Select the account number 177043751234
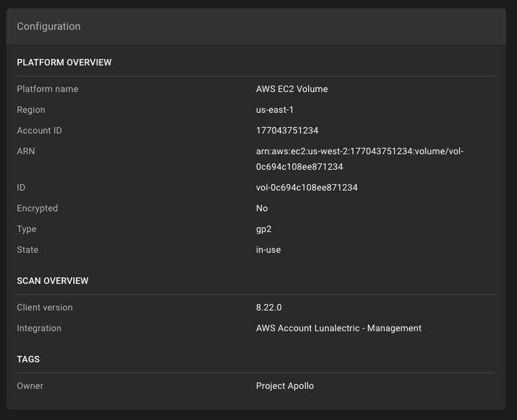This screenshot has width=517, height=420. click(x=287, y=130)
